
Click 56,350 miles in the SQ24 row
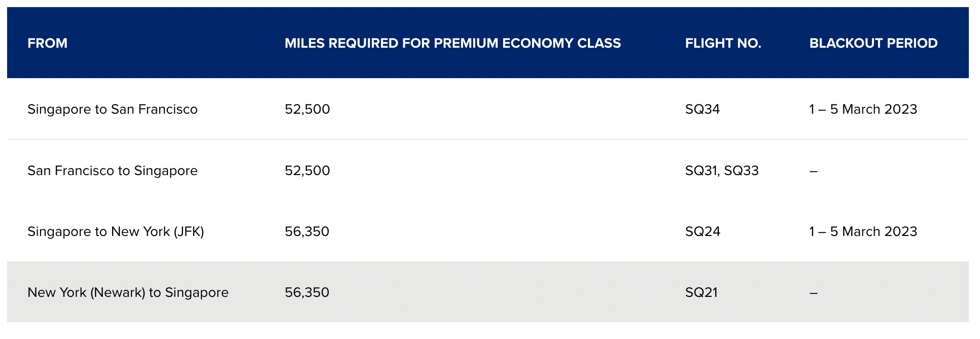coord(307,231)
